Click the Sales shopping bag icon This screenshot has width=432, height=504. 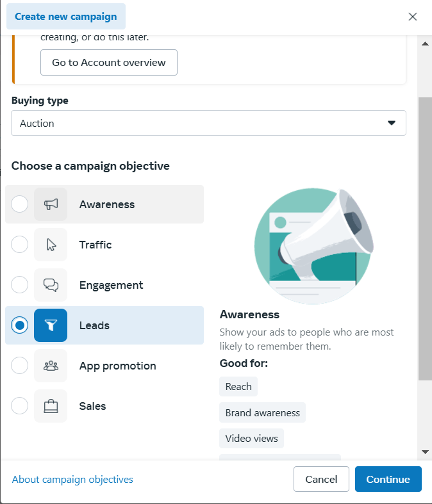51,406
